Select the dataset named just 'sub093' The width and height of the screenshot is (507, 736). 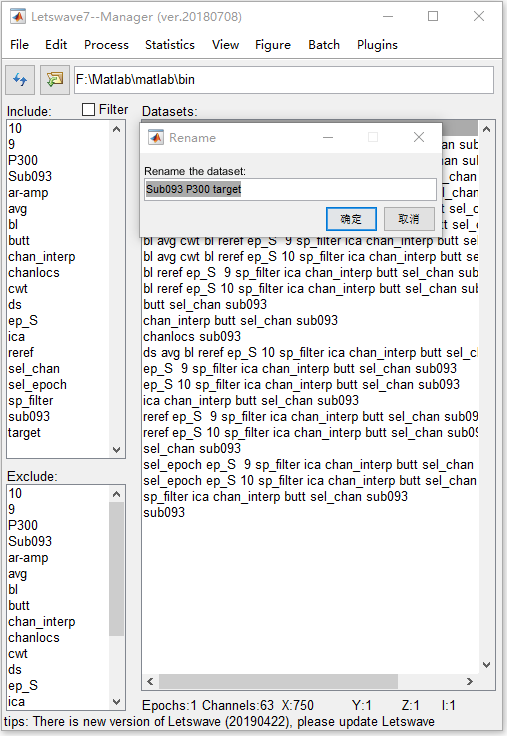coord(164,513)
